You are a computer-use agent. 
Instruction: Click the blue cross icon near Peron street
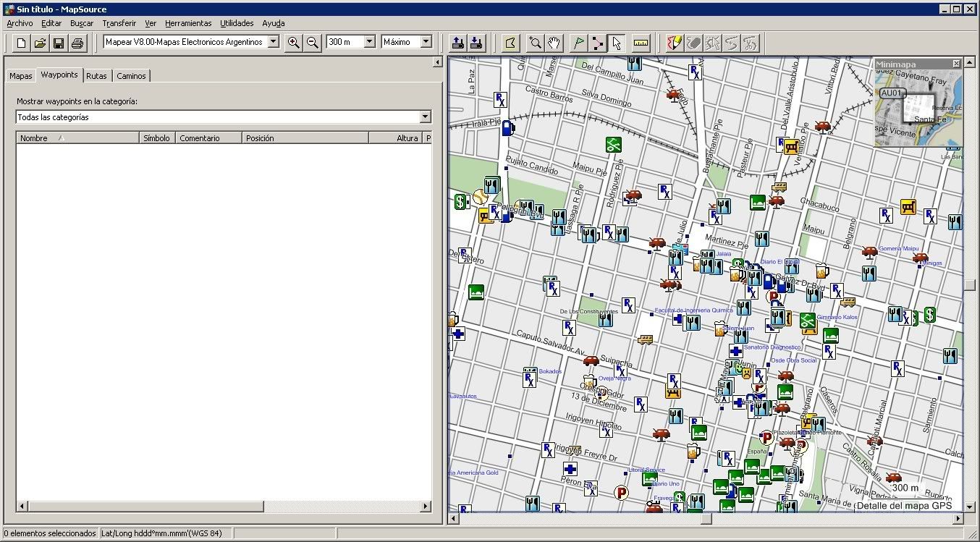[x=570, y=469]
